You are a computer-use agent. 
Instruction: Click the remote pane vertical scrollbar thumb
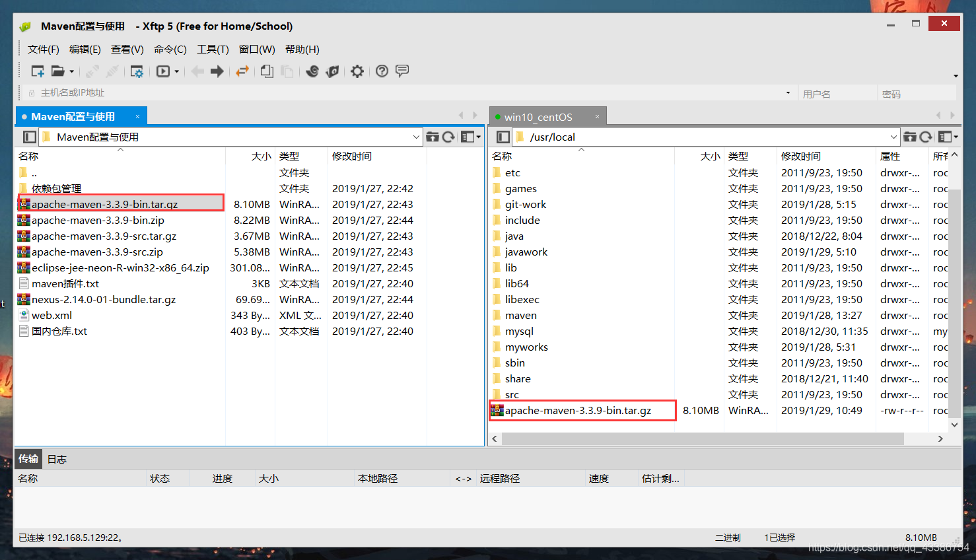pos(954,302)
